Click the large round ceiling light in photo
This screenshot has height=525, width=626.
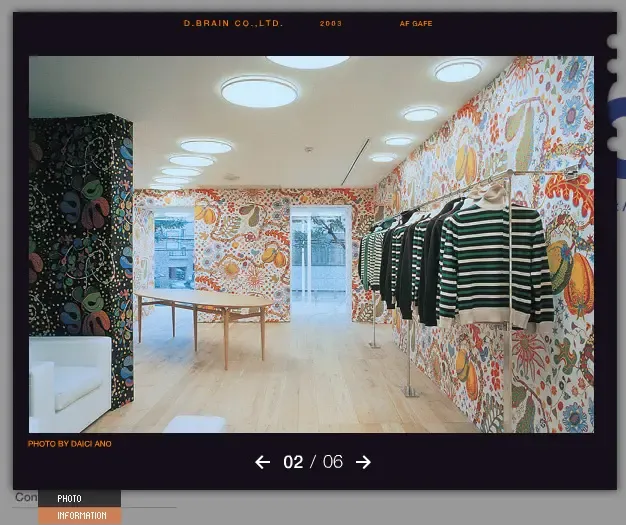pyautogui.click(x=259, y=91)
